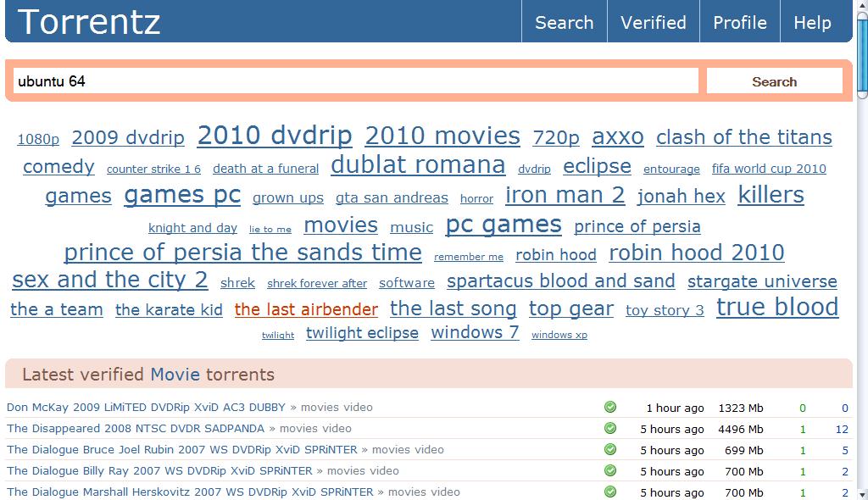The image size is (868, 500).
Task: Click the 'toy story 3' tag
Action: click(665, 310)
